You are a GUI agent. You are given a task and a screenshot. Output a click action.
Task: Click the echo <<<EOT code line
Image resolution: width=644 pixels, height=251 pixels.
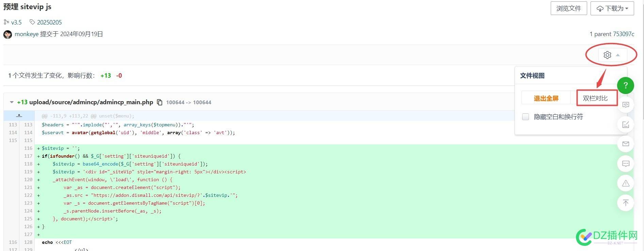[57, 242]
